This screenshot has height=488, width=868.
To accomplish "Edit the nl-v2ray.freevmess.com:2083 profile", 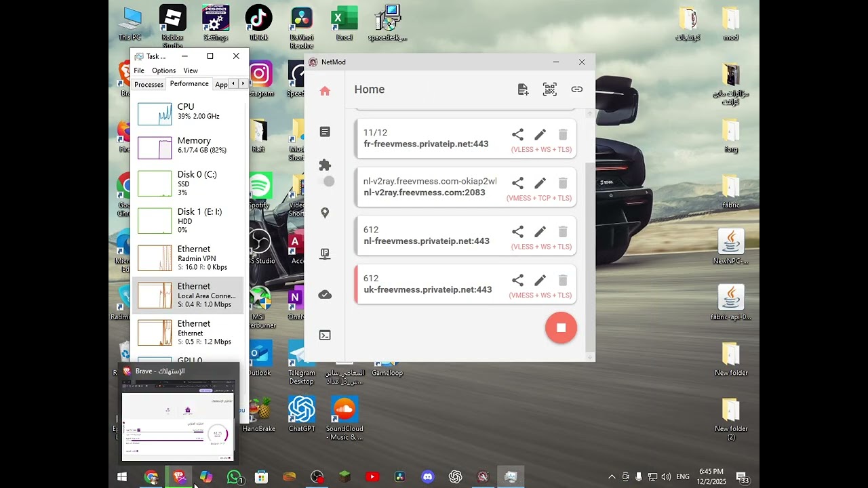I will click(540, 183).
